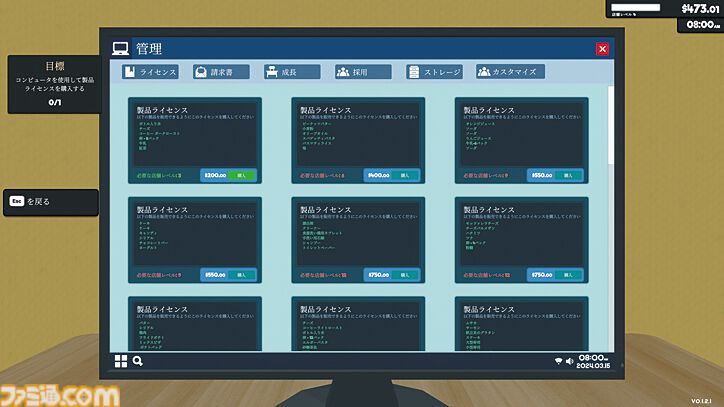
Task: Purchase the first-row $550.00 license on the right
Action: pos(568,174)
